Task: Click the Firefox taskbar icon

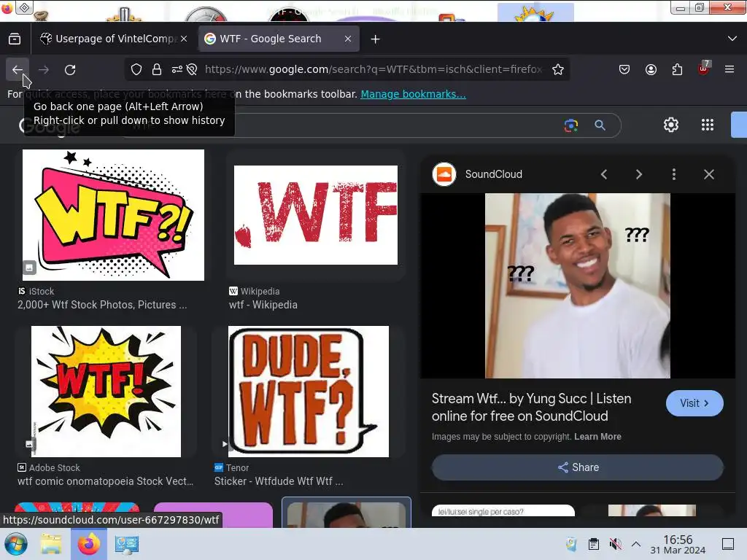Action: coord(89,544)
